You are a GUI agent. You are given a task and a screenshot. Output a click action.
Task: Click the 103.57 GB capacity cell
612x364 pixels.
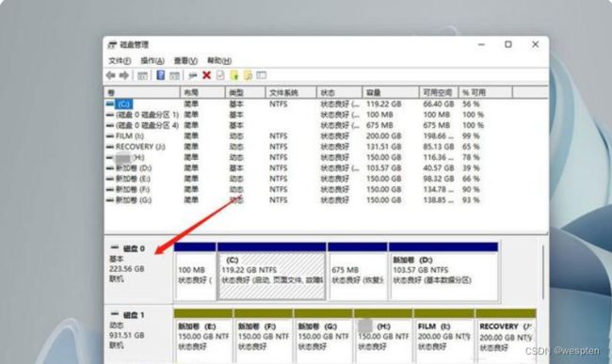click(x=383, y=168)
